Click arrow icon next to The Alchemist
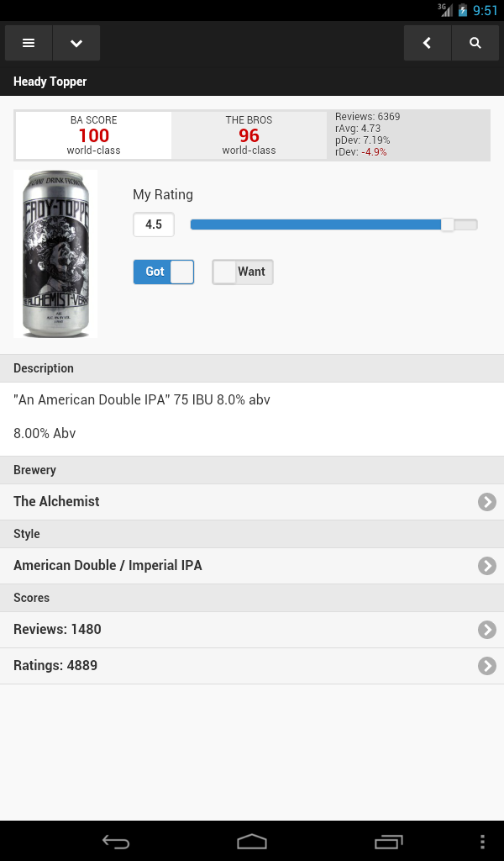Viewport: 504px width, 861px height. [x=486, y=502]
